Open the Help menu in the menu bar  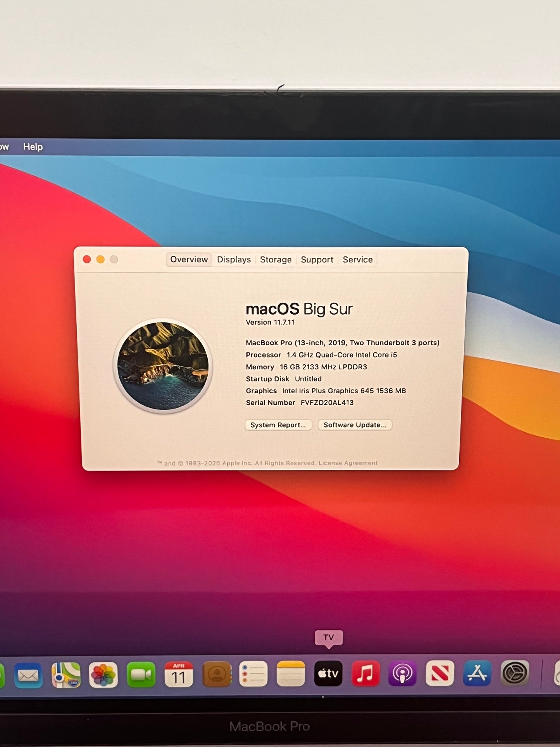[x=33, y=147]
